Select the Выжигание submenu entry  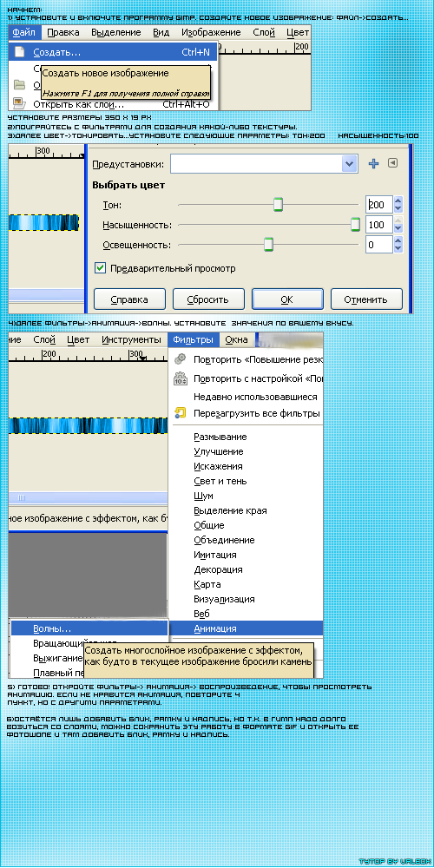(57, 658)
